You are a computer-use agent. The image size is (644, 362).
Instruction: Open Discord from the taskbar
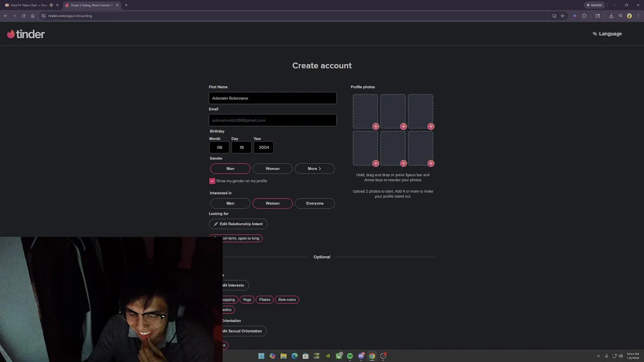(x=361, y=356)
